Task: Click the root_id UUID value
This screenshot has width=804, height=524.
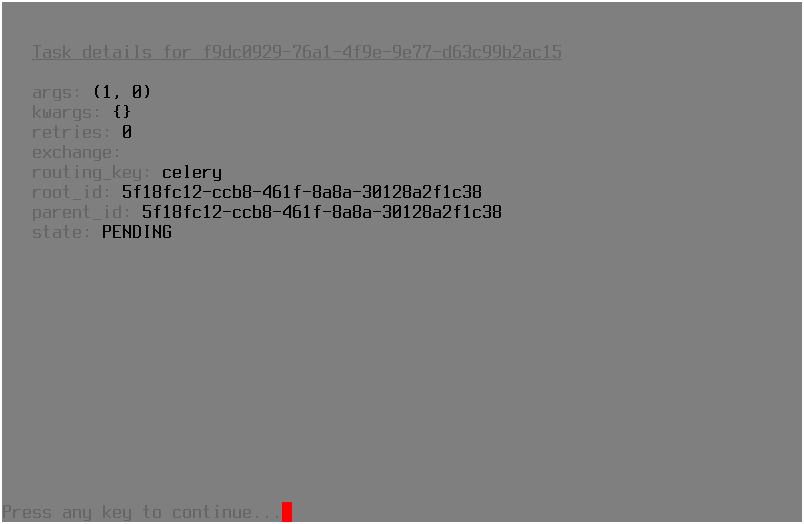Action: coord(302,192)
